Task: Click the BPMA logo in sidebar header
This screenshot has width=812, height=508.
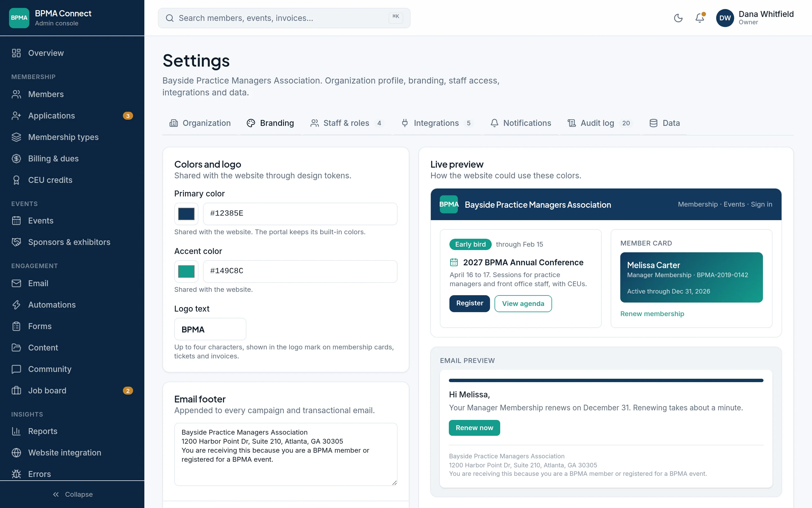Action: pos(19,18)
